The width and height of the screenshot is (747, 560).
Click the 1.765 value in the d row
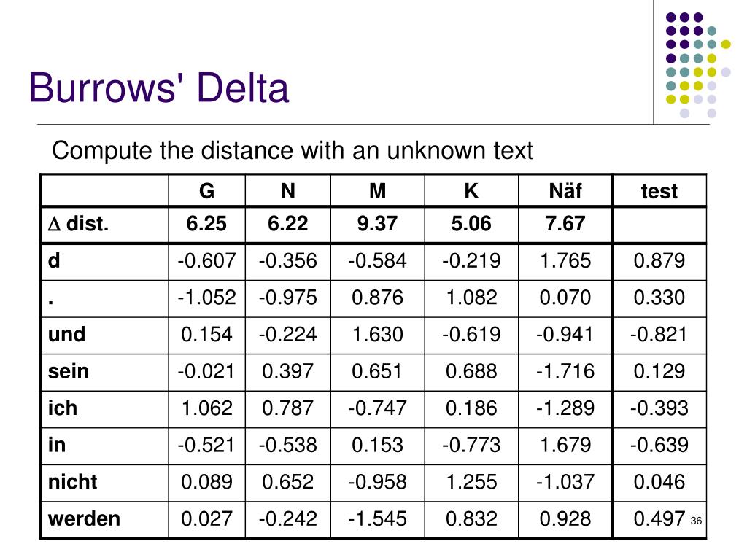click(565, 261)
